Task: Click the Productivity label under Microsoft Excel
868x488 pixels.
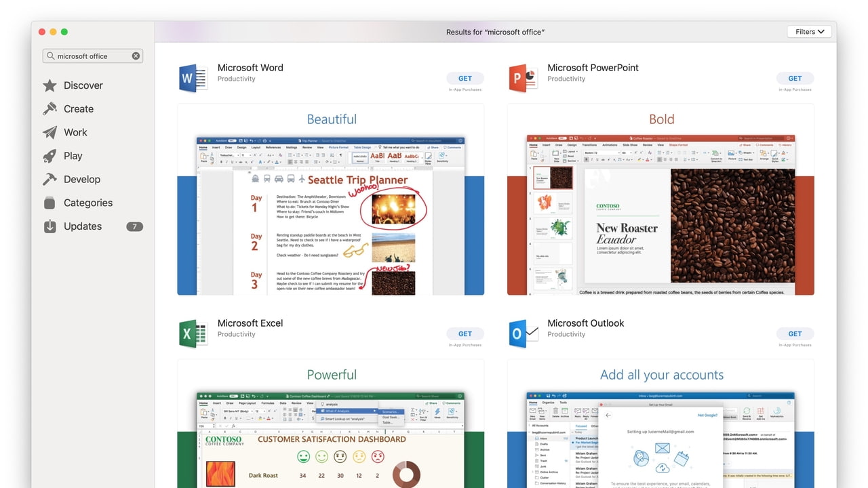Action: pyautogui.click(x=236, y=334)
